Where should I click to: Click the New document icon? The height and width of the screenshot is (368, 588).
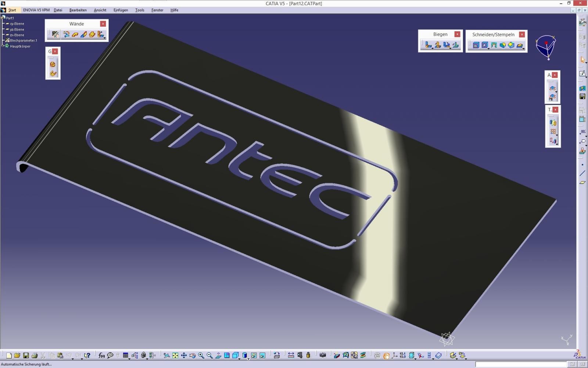[9, 355]
